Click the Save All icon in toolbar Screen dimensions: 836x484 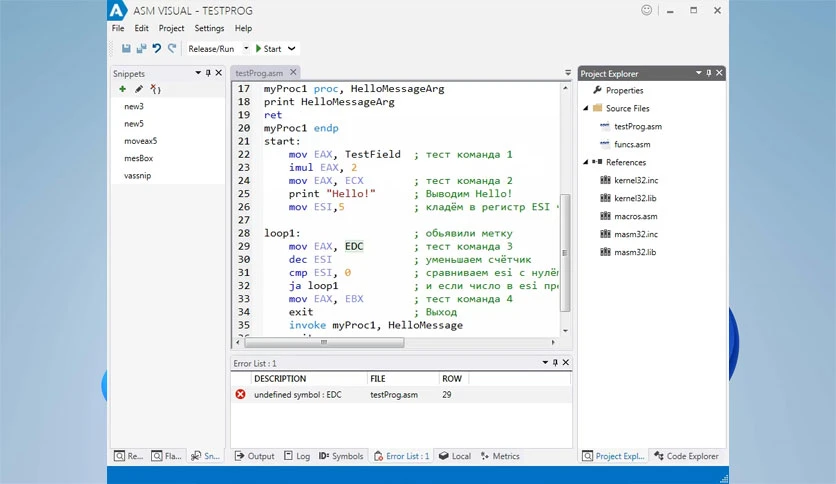coord(141,49)
